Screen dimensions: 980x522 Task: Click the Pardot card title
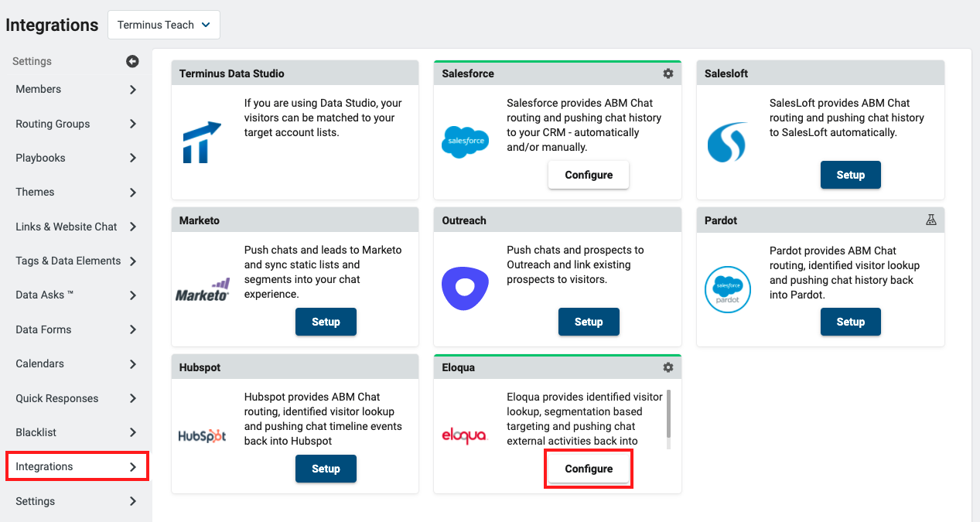click(721, 220)
